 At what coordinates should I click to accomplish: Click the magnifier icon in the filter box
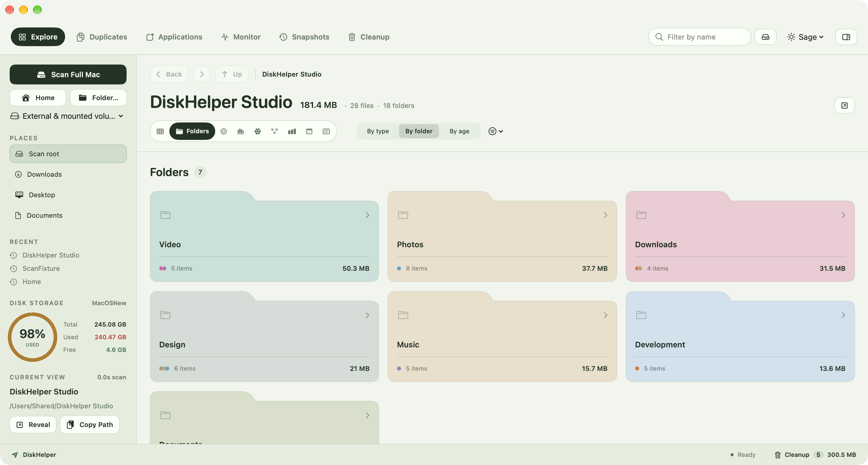[x=659, y=37]
